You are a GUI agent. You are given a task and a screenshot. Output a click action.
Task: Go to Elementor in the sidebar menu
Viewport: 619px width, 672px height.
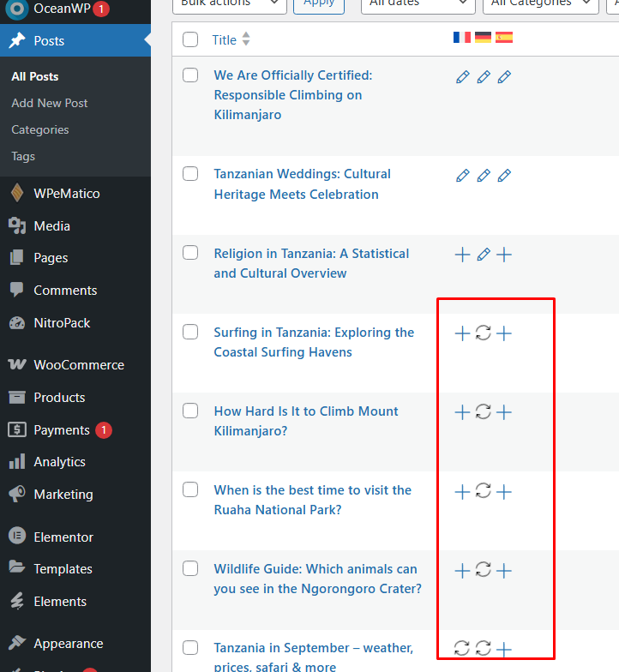63,537
